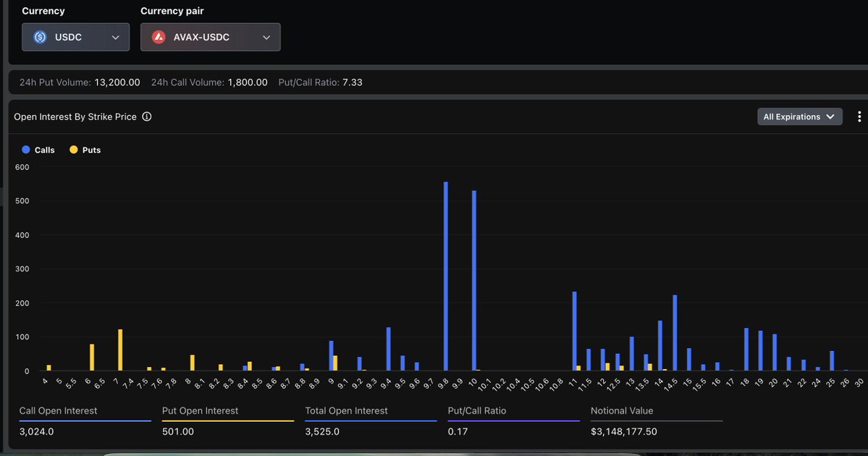
Task: Click the red AVAX logo icon
Action: [159, 37]
